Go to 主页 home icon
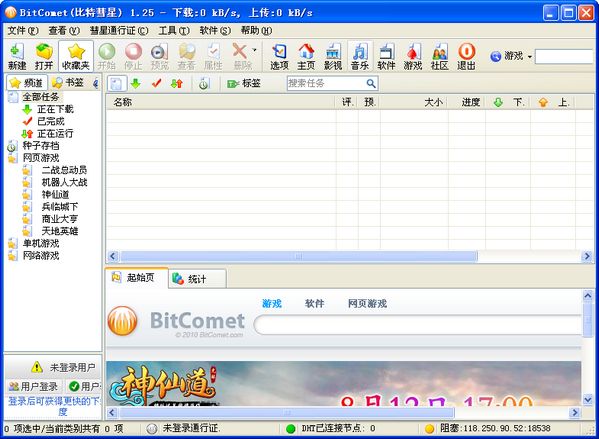This screenshot has width=599, height=439. point(306,57)
